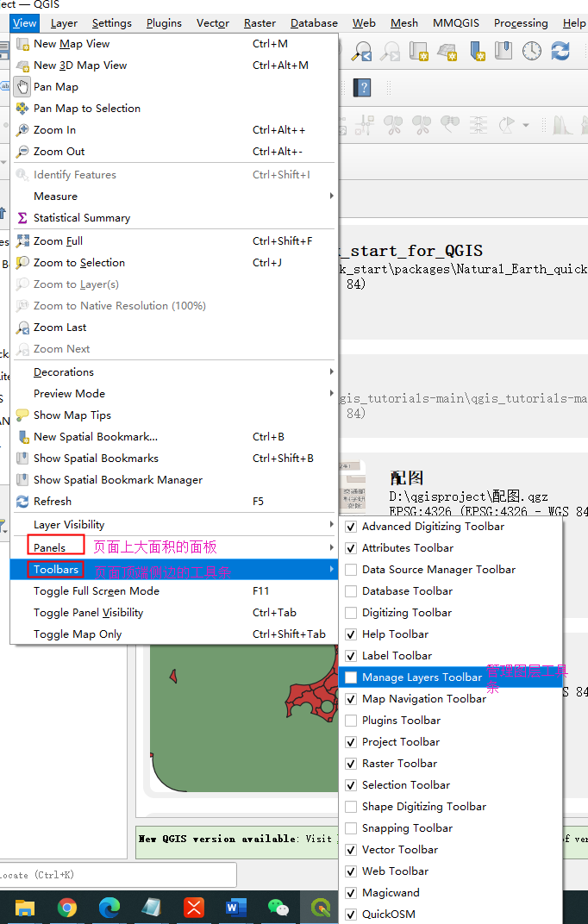Enable Data Source Manager Toolbar

351,570
